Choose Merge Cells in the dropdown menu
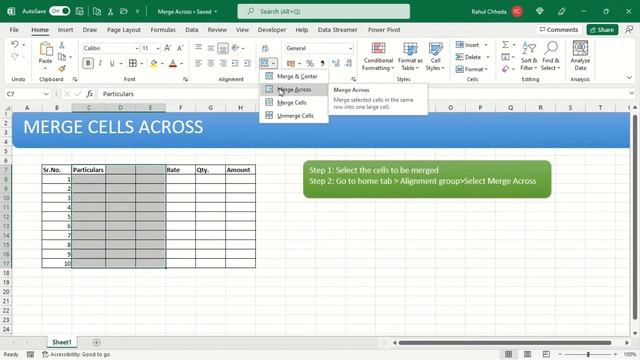640x360 pixels. pos(293,102)
